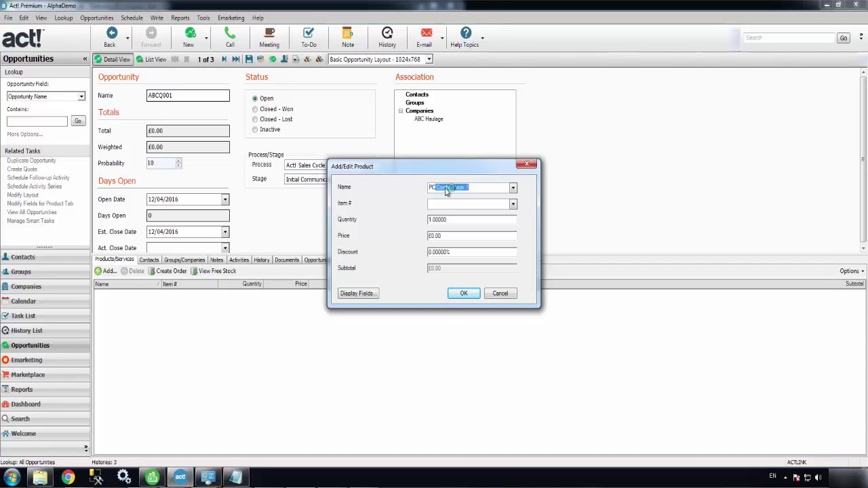Open the Opportunity Field dropdown
The width and height of the screenshot is (868, 488).
point(81,97)
